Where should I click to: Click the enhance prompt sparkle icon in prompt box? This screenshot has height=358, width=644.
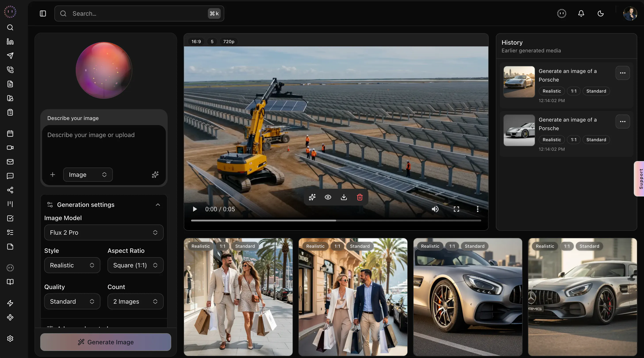tap(155, 175)
